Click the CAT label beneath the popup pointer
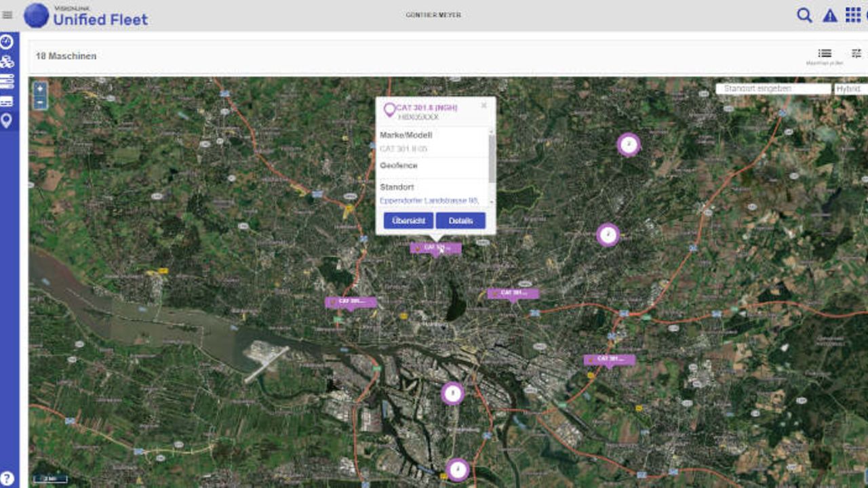This screenshot has height=488, width=868. click(435, 248)
